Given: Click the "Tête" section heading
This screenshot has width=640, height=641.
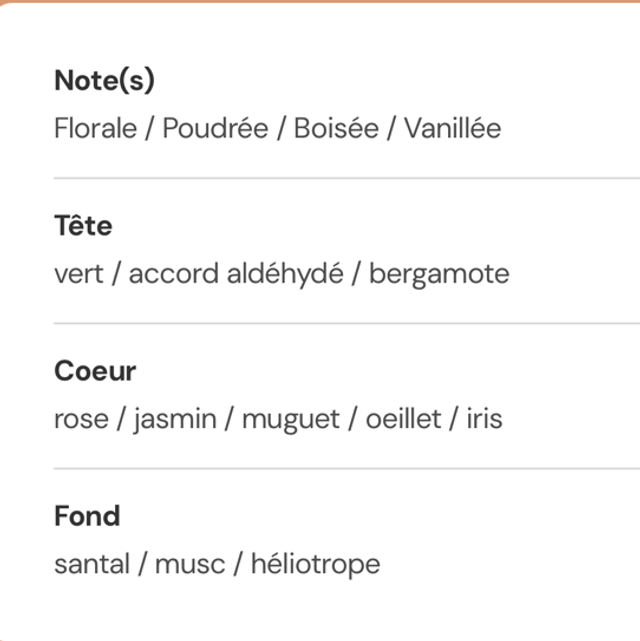Looking at the screenshot, I should pyautogui.click(x=83, y=226).
